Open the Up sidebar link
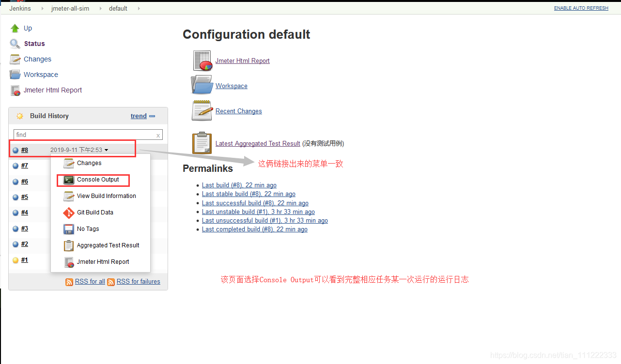The image size is (621, 364). coord(28,28)
